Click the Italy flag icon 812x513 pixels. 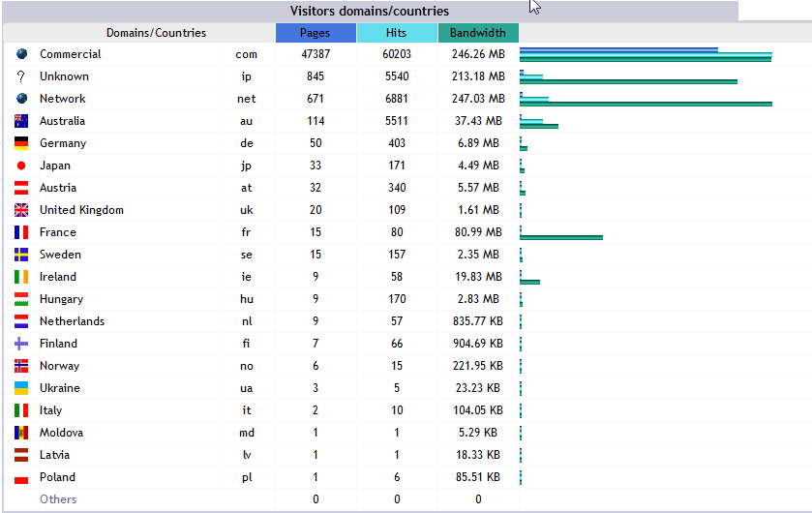tap(21, 410)
